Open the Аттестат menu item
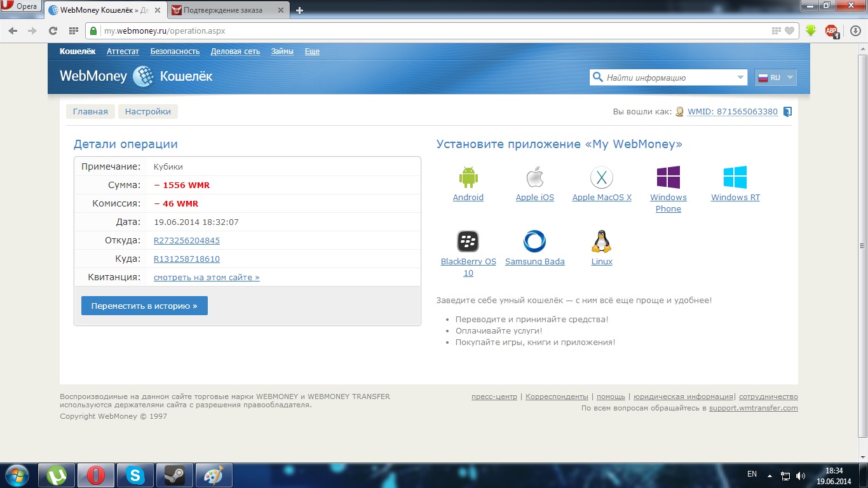 point(123,51)
